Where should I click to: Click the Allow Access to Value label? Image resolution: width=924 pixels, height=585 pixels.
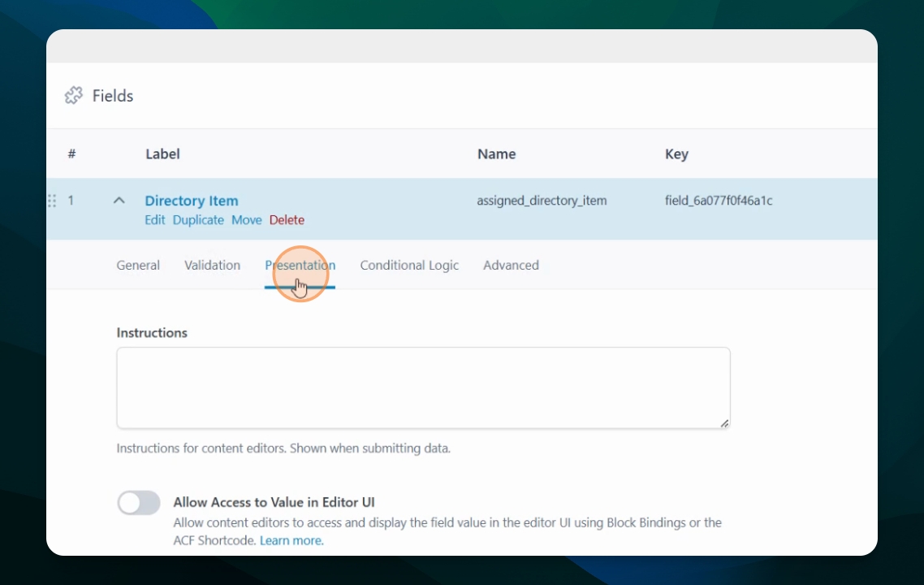click(274, 502)
